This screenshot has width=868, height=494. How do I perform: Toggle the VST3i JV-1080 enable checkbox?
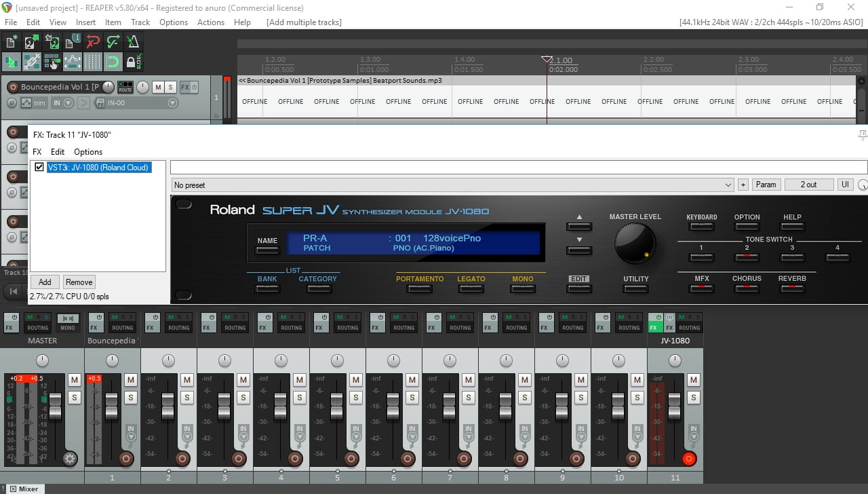click(39, 167)
